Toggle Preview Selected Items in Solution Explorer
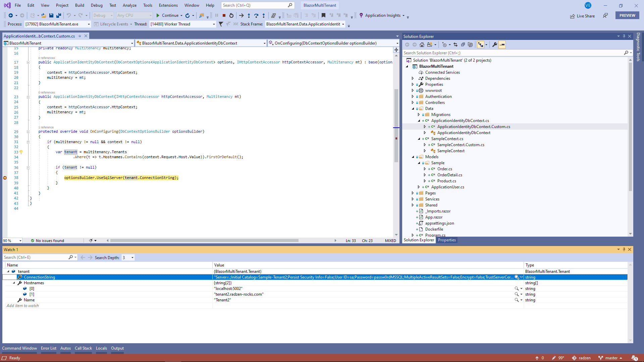Screen dimensions: 644x362 [x=502, y=45]
